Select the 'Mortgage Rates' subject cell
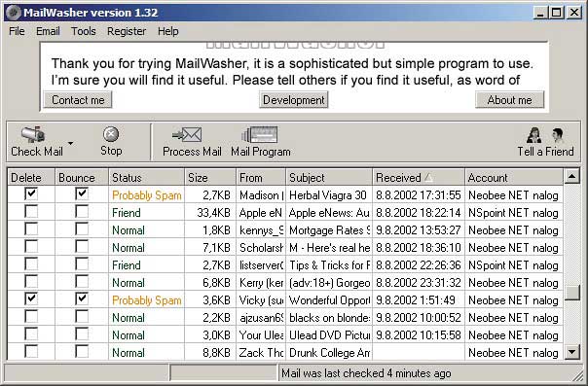Image resolution: width=588 pixels, height=386 pixels. coord(329,230)
